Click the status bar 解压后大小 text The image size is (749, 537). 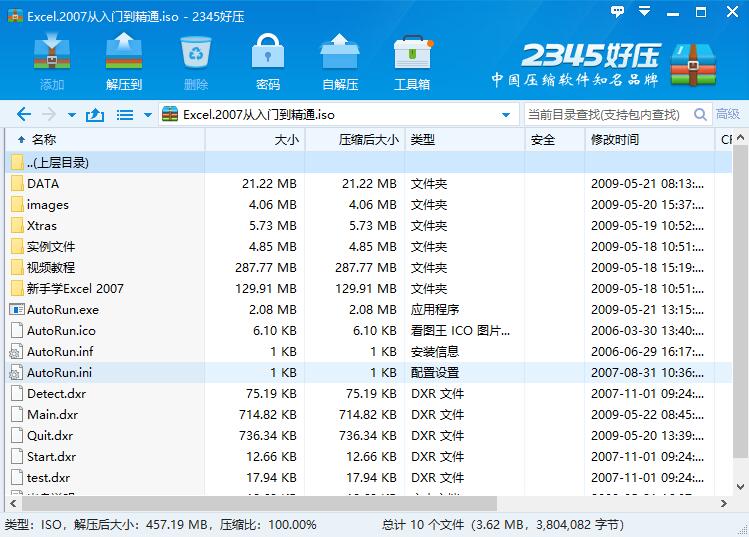point(140,525)
